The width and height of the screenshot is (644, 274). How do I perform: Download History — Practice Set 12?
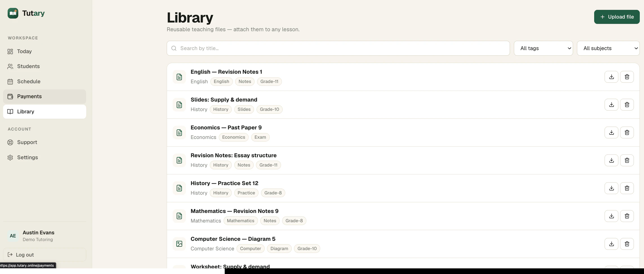coord(611,188)
